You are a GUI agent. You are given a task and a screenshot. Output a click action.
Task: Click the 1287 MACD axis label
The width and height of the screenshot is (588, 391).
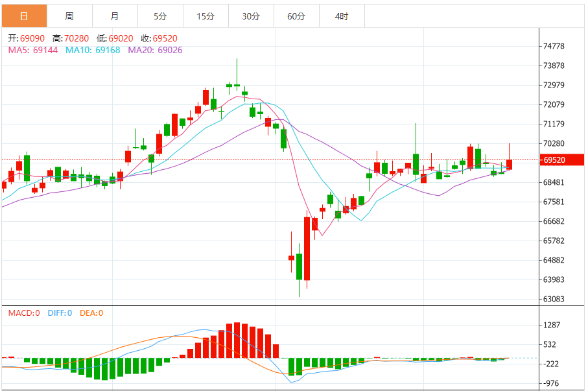[552, 325]
